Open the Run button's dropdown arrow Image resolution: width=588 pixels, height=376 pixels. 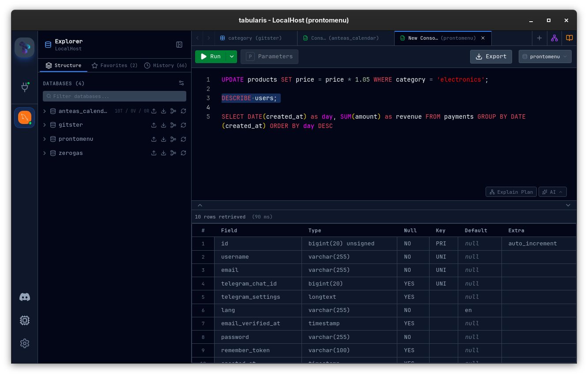[x=231, y=56]
